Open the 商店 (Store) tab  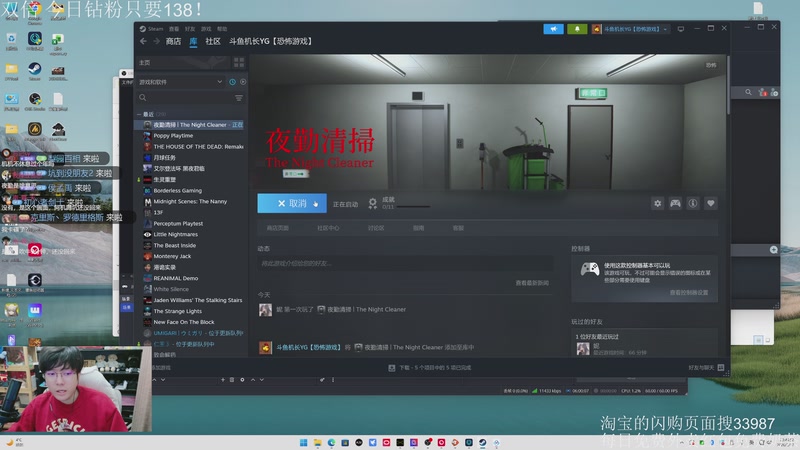[x=173, y=41]
